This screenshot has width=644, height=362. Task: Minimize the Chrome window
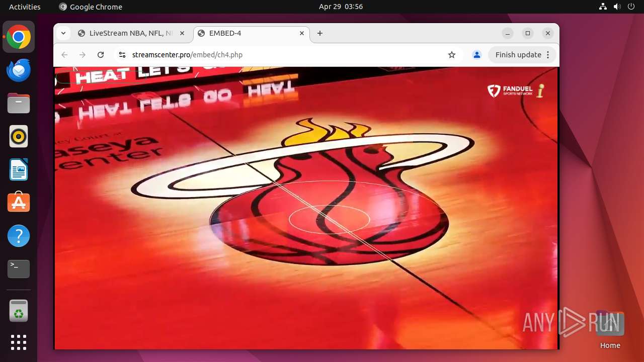(508, 33)
